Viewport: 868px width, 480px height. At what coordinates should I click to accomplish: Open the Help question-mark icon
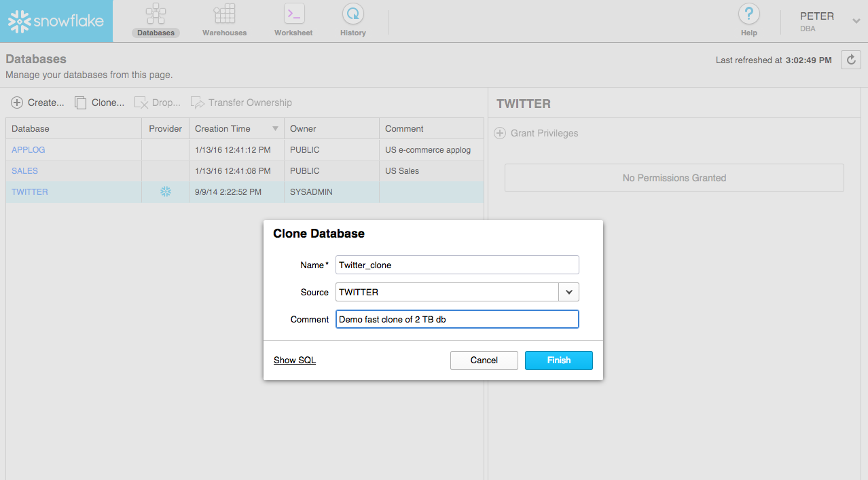749,14
